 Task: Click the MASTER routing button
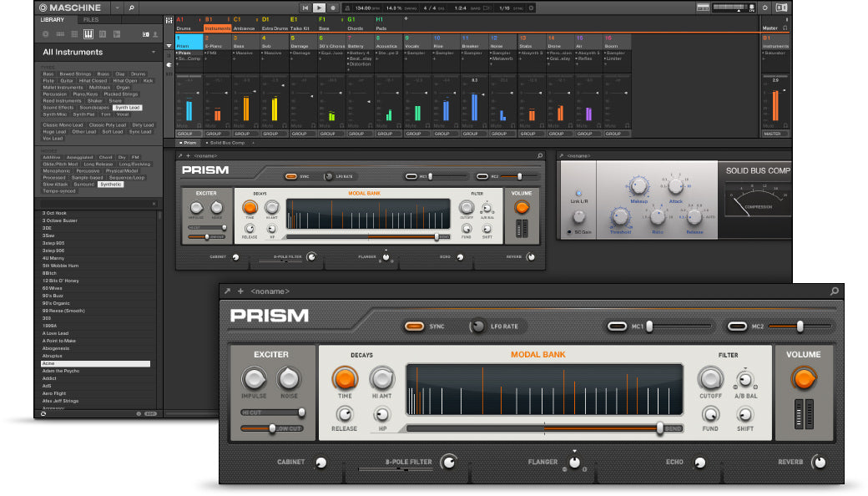click(775, 134)
